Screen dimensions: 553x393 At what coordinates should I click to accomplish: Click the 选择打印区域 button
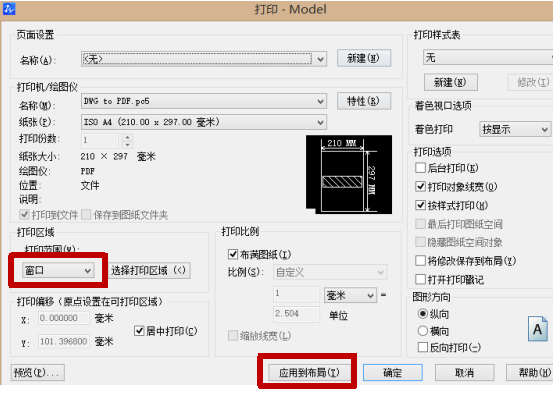tap(148, 271)
